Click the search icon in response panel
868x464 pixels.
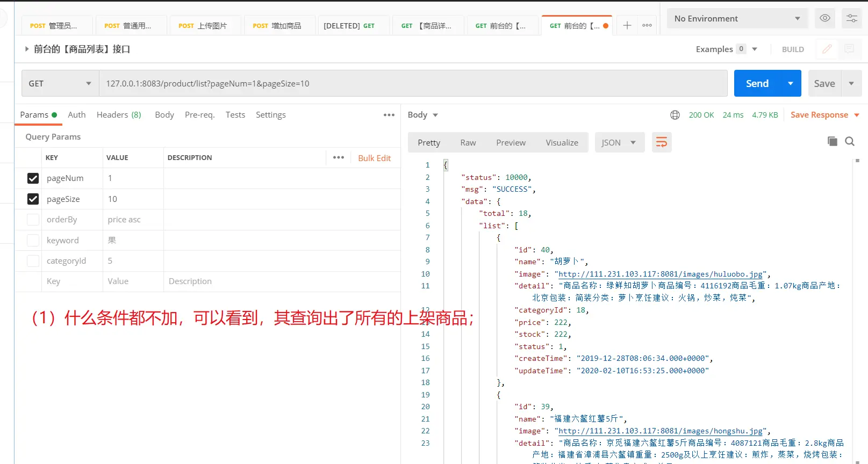(x=850, y=141)
